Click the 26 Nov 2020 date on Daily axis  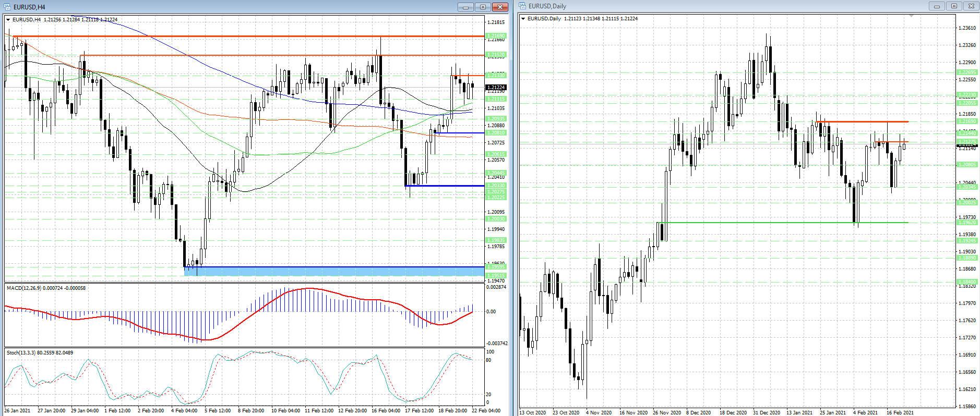[667, 413]
